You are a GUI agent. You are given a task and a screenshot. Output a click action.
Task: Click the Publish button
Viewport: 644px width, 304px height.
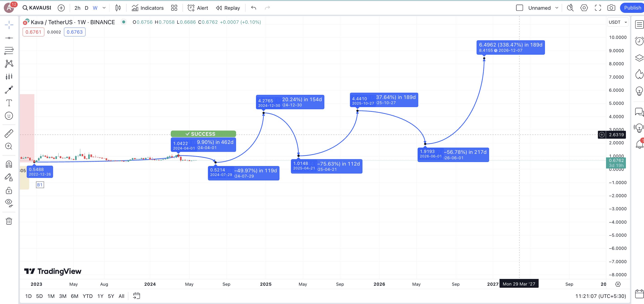tap(632, 8)
